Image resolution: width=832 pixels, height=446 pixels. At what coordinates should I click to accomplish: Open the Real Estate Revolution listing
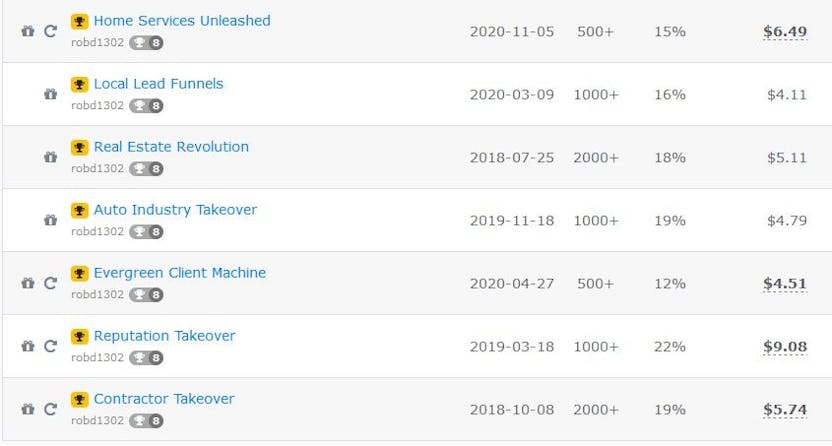pos(171,147)
